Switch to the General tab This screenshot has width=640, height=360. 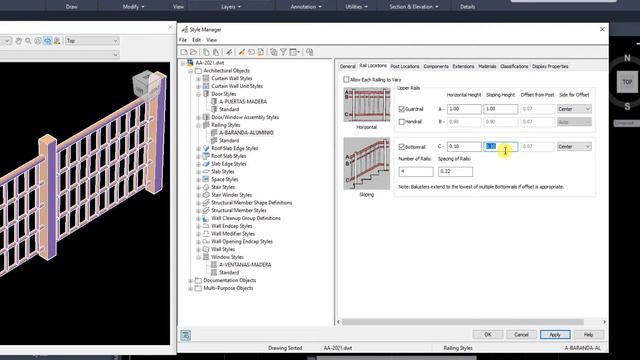(x=348, y=66)
